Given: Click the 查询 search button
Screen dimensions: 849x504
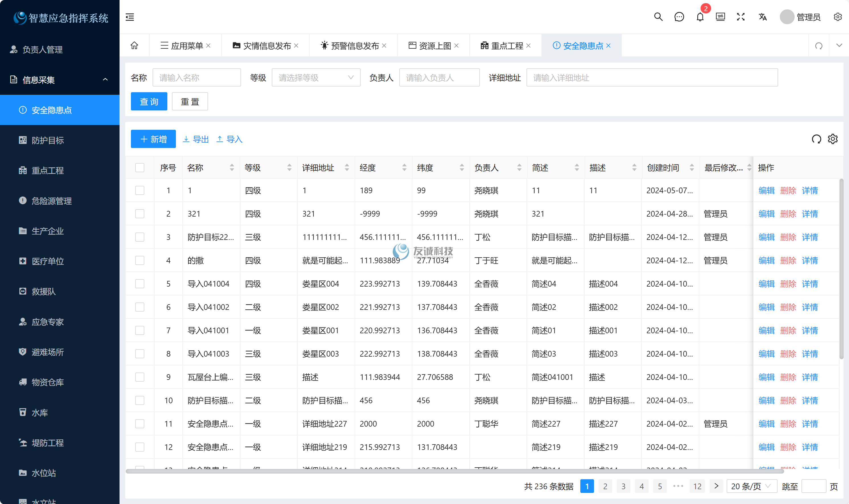Looking at the screenshot, I should point(149,102).
